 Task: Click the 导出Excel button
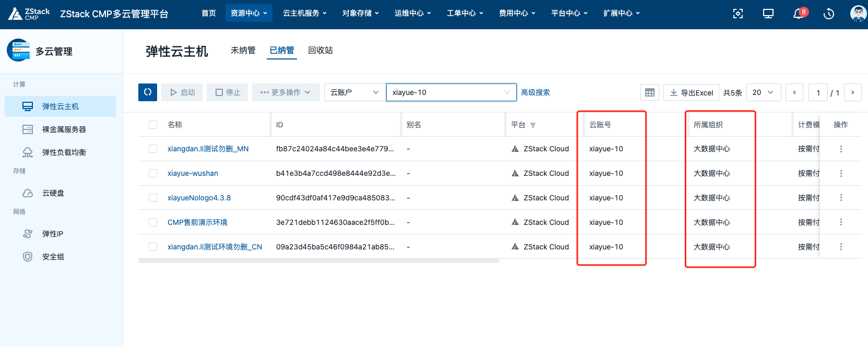pyautogui.click(x=691, y=92)
